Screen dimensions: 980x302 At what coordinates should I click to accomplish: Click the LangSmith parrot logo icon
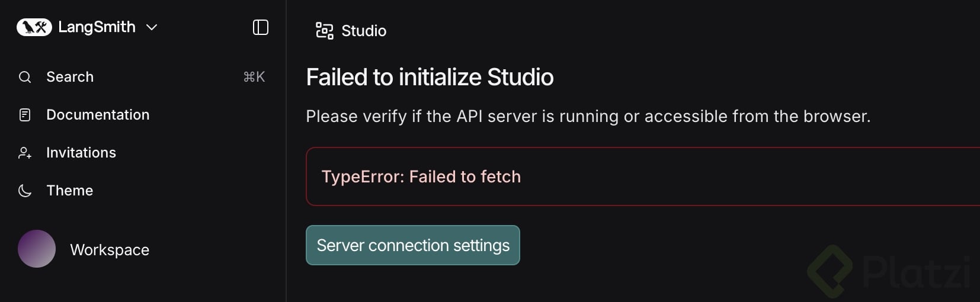tap(34, 27)
